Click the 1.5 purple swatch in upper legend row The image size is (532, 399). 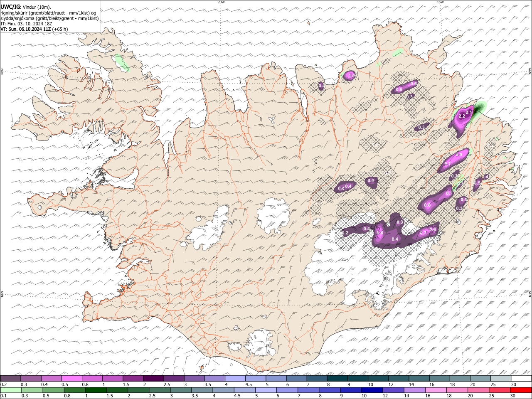click(133, 379)
